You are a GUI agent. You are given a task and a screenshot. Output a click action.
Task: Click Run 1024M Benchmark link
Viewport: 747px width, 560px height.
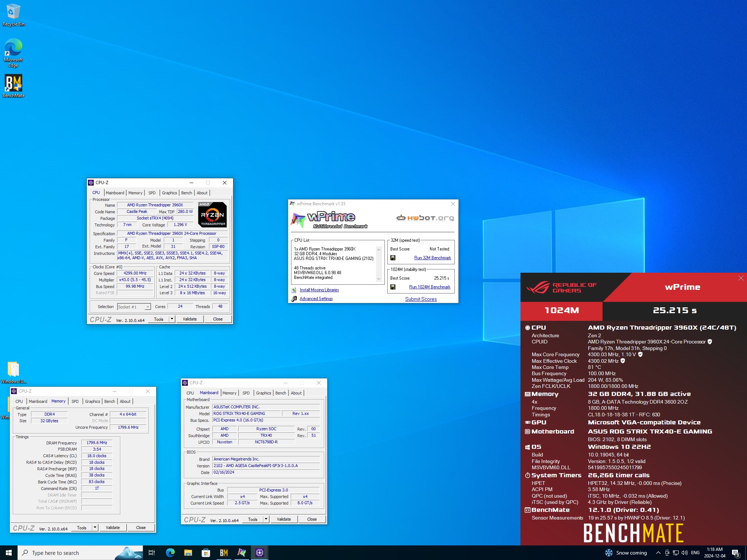click(x=430, y=287)
